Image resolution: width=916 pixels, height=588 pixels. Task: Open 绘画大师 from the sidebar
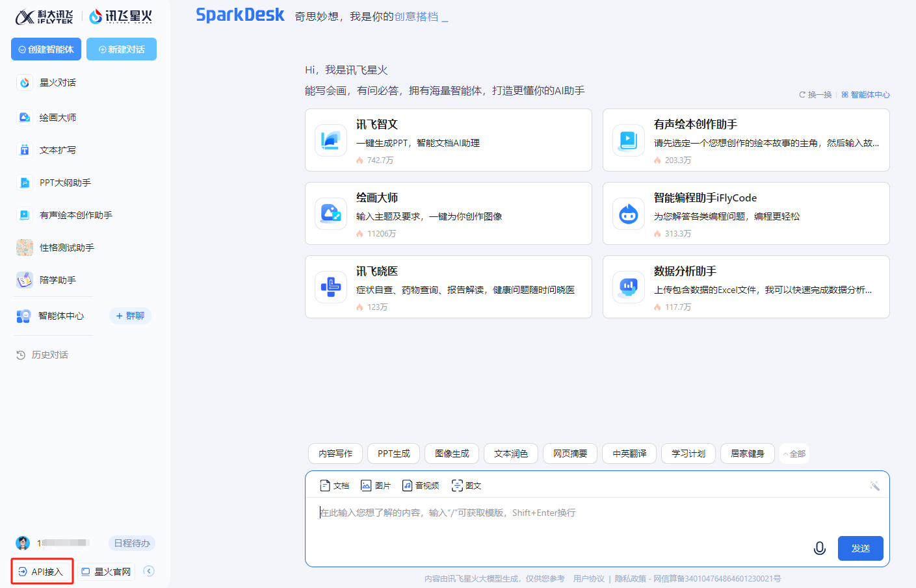coord(58,118)
